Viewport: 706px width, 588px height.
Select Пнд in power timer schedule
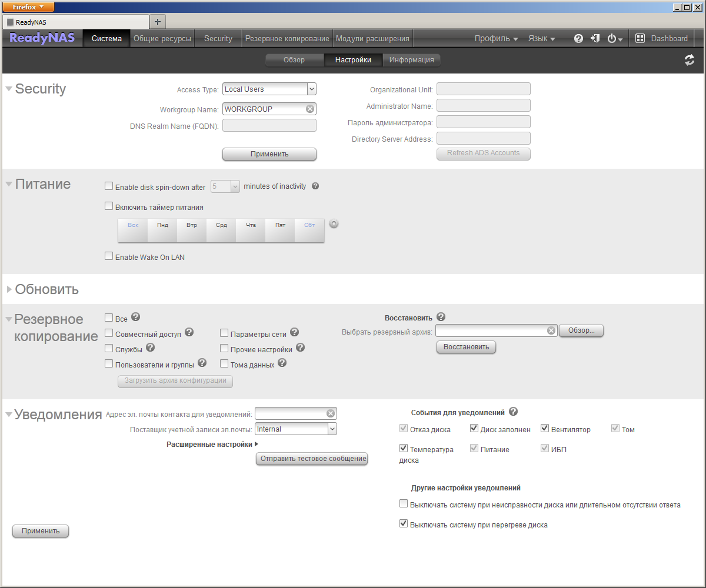pos(162,230)
